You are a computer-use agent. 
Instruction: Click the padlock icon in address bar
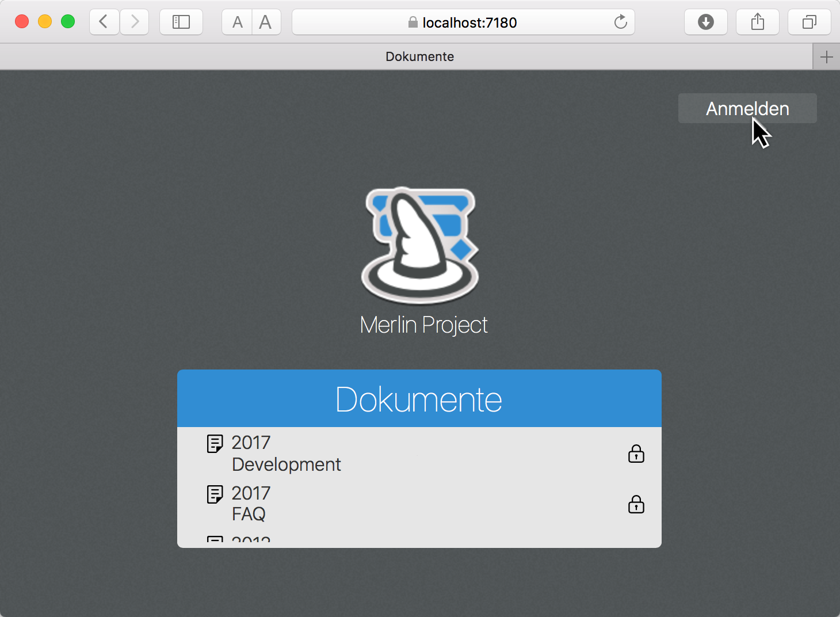click(x=413, y=22)
